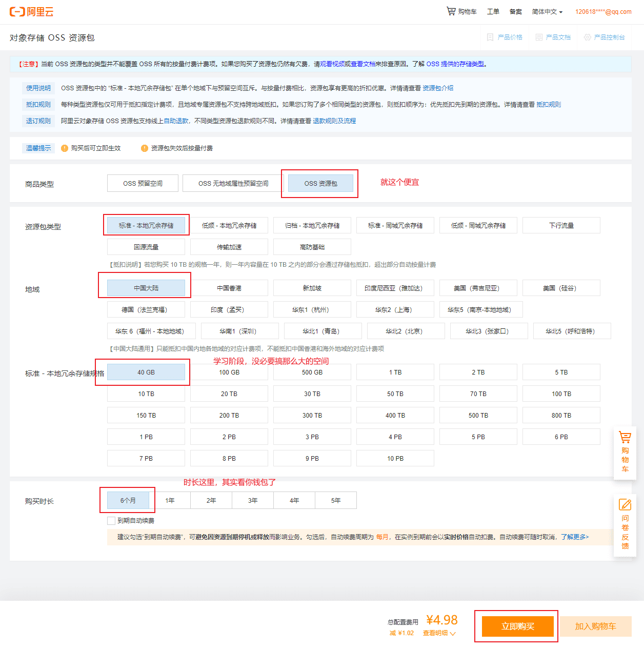644x648 pixels.
Task: Select the 3年 purchase duration
Action: 253,500
